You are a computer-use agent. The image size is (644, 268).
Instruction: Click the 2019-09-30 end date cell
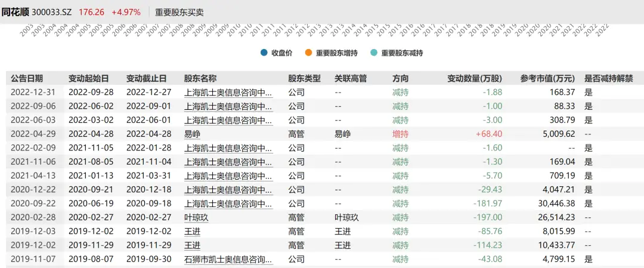(148, 260)
